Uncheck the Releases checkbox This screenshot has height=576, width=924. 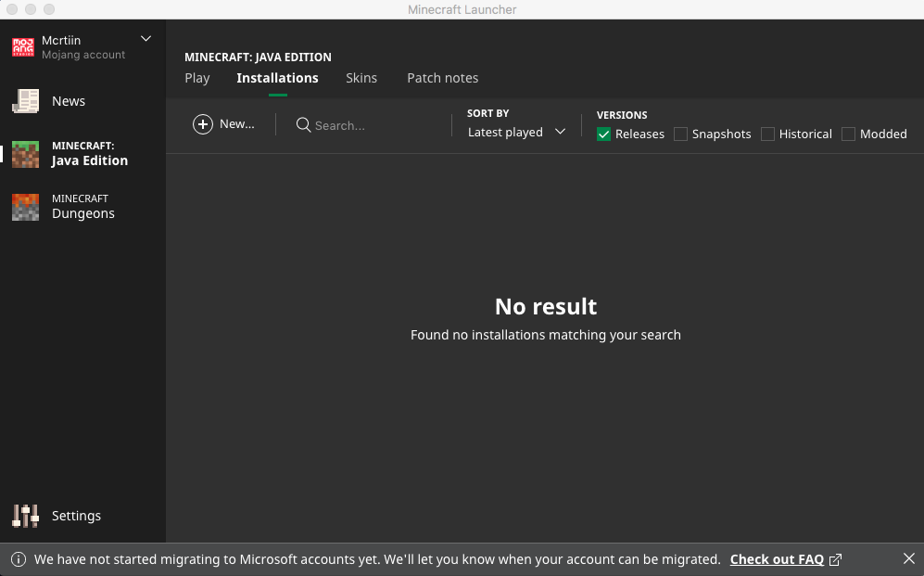pyautogui.click(x=603, y=134)
